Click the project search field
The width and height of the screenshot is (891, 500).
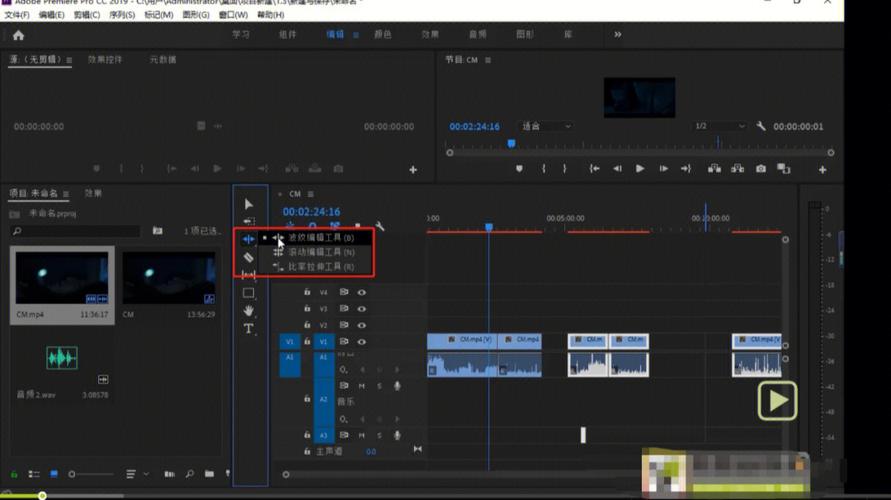coord(74,231)
